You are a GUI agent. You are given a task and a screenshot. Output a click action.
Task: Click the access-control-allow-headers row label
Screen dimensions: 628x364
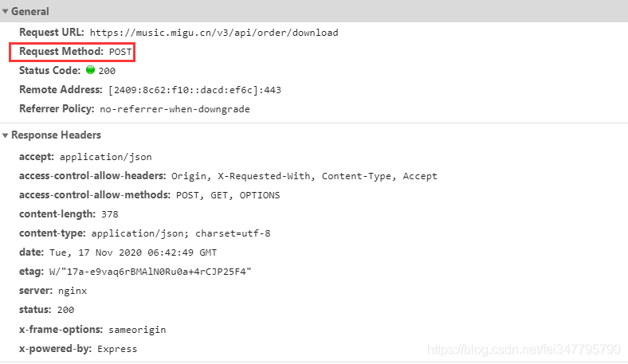92,176
